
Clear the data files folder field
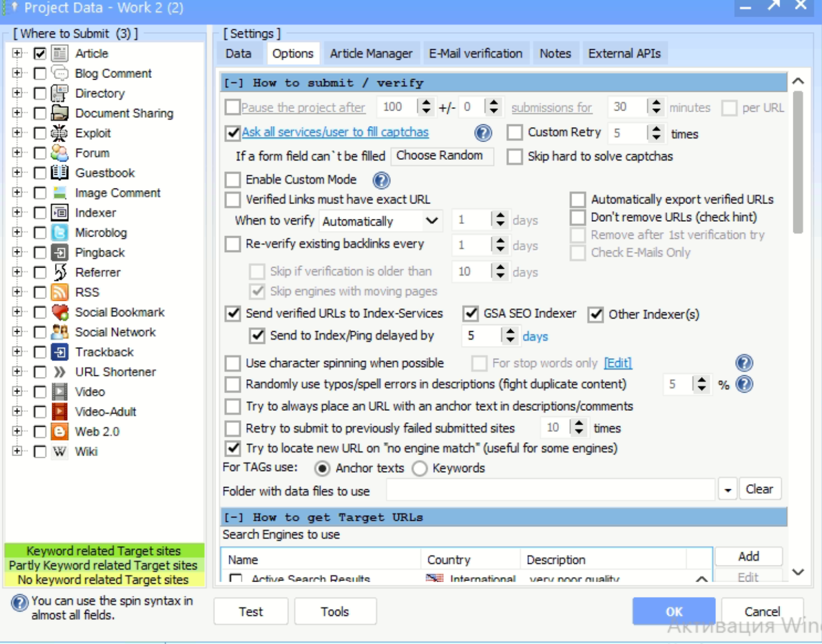click(760, 489)
